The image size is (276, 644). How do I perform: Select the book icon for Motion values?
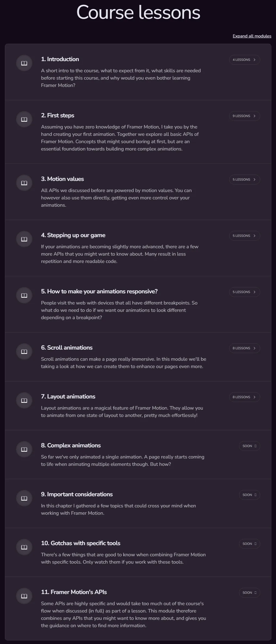pos(24,183)
